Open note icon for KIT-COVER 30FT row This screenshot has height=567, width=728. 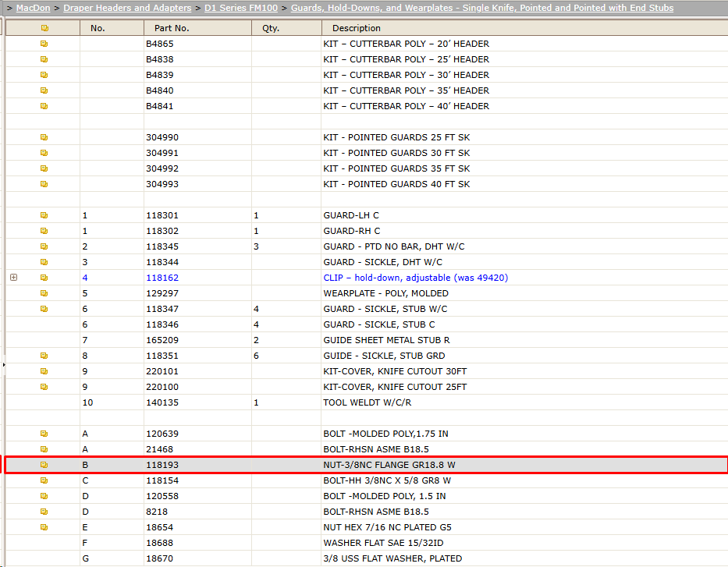coord(44,371)
